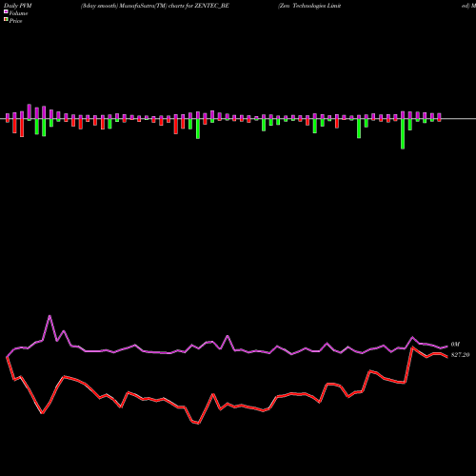Select the 'Price' legend label
Image resolution: width=476 pixels, height=476 pixels.
pos(15,21)
